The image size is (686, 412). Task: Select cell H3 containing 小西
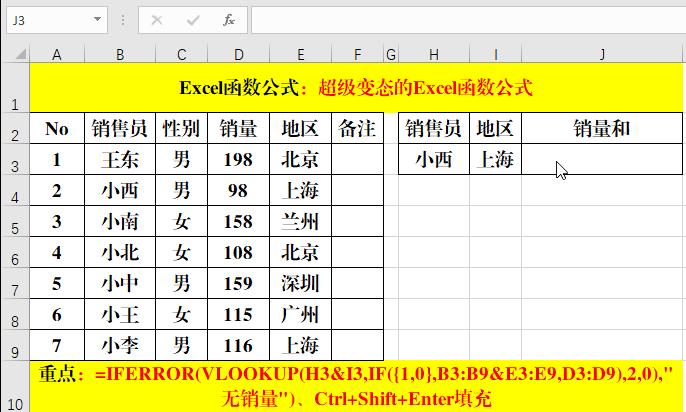[434, 159]
